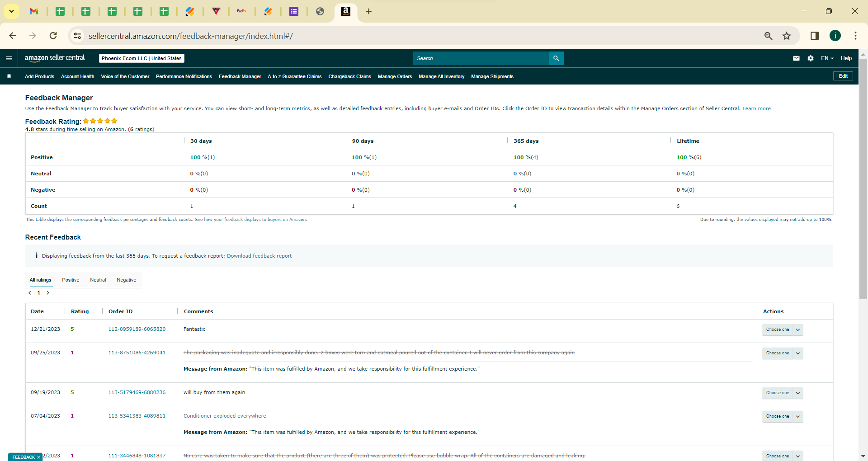Click the browser forward arrow
The image size is (868, 461).
click(x=33, y=36)
